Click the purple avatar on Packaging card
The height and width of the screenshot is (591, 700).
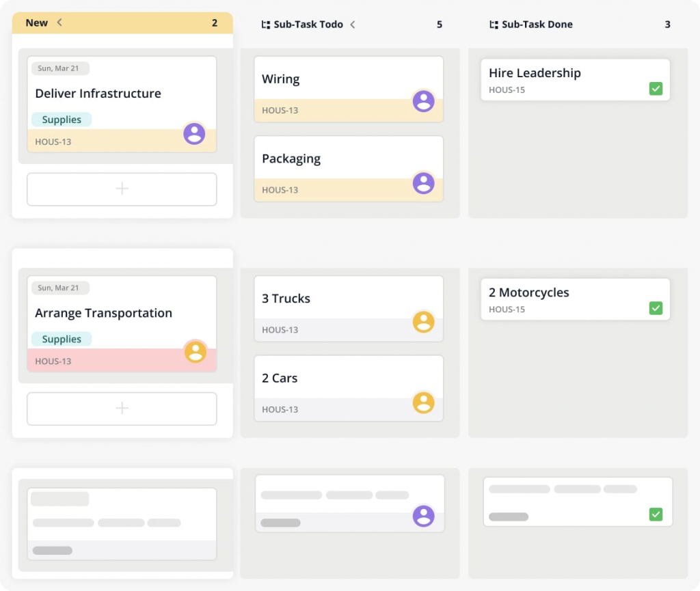[423, 183]
